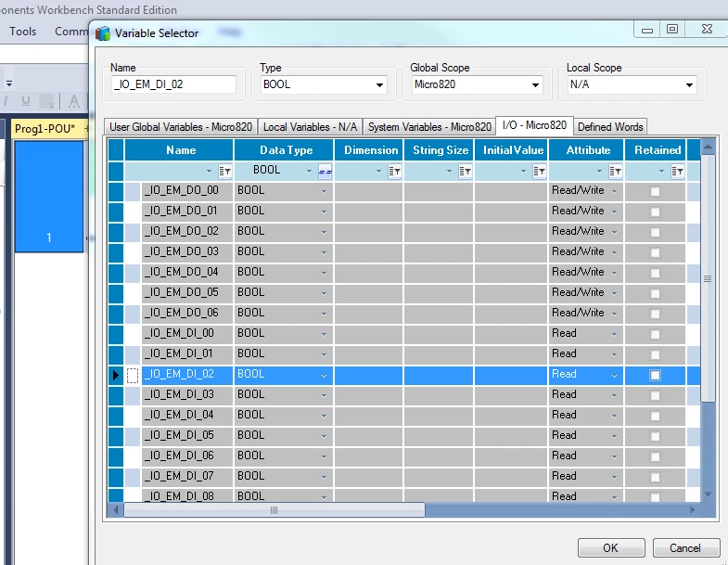Screen dimensions: 728x565
Task: Open the Retained column filter icon
Action: [x=677, y=172]
